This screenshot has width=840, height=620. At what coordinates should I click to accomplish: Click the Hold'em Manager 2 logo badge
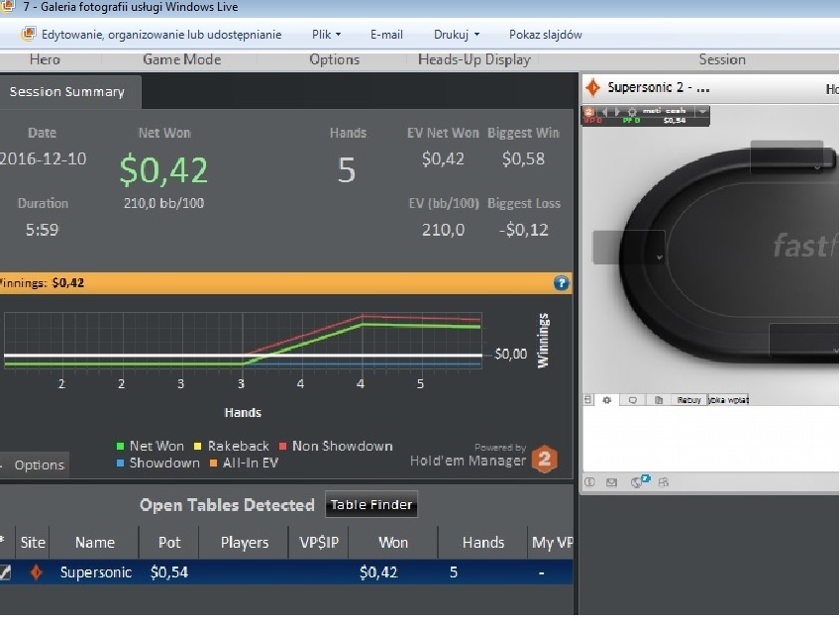pos(544,459)
